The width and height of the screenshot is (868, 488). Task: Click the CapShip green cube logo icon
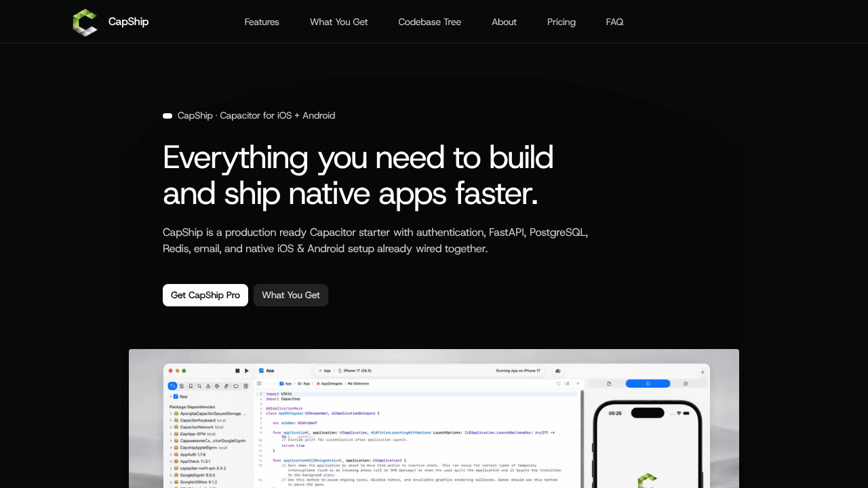click(x=85, y=22)
